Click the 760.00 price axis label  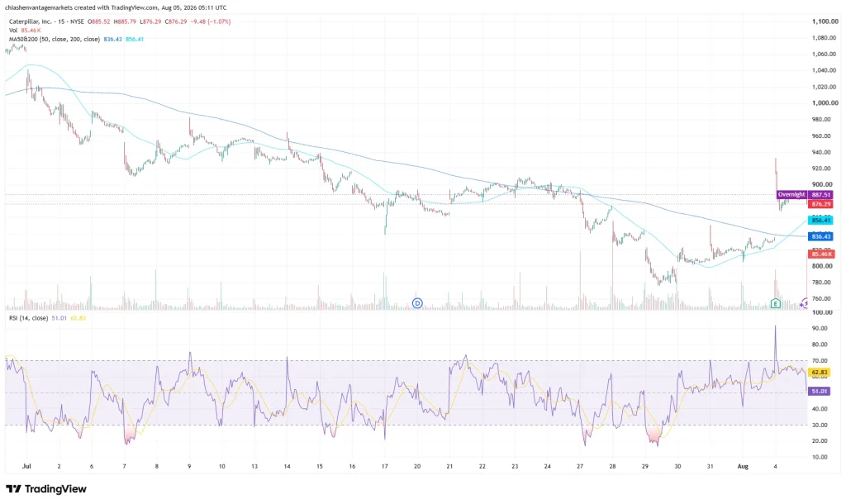[821, 298]
